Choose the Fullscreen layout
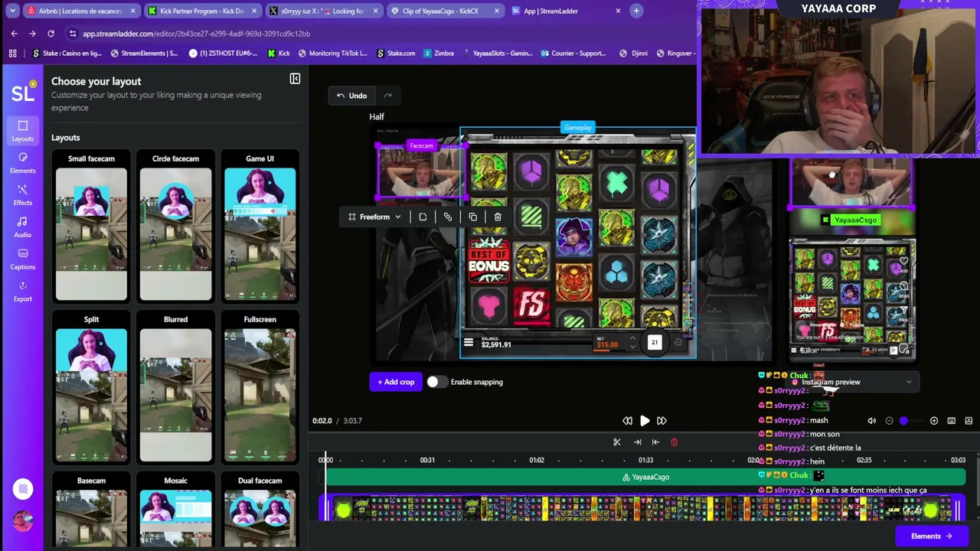This screenshot has height=551, width=980. (x=260, y=388)
